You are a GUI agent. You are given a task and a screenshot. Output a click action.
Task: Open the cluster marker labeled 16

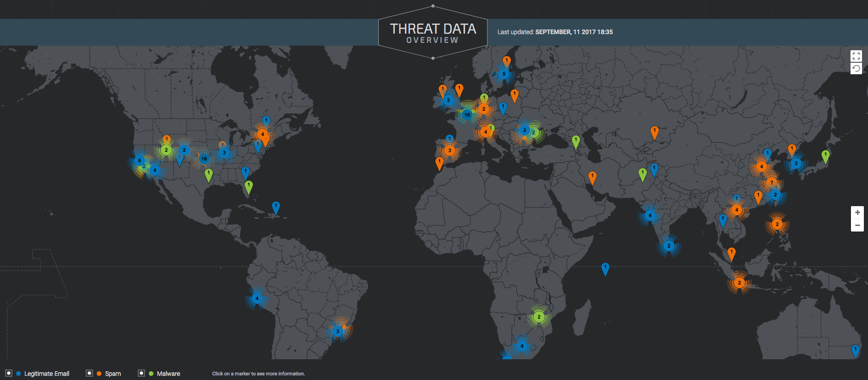coord(467,115)
